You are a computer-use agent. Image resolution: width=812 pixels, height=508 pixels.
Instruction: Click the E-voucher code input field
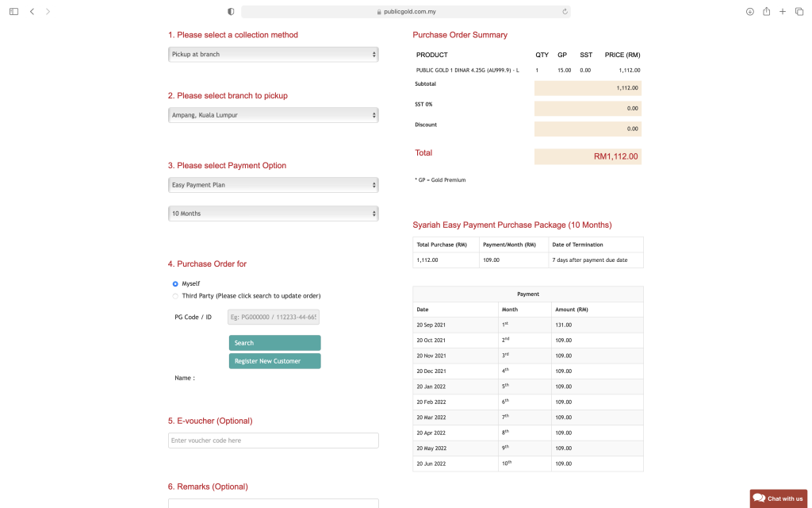pyautogui.click(x=273, y=441)
